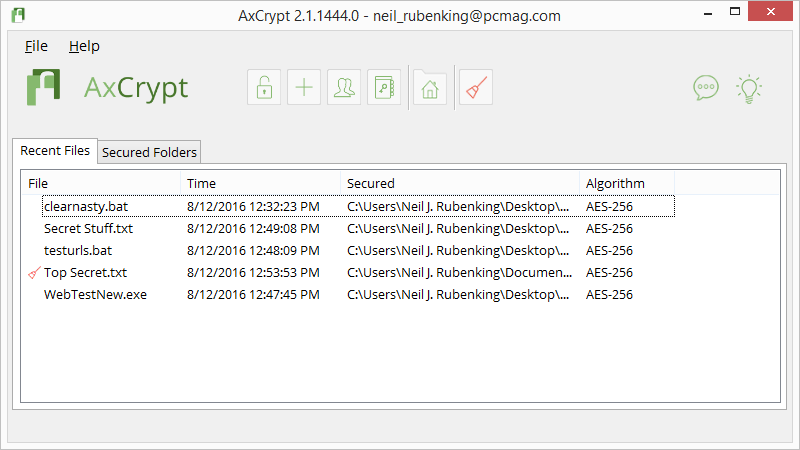Click the Documents path in Top Secret.txt row
The image size is (800, 450).
pos(459,273)
